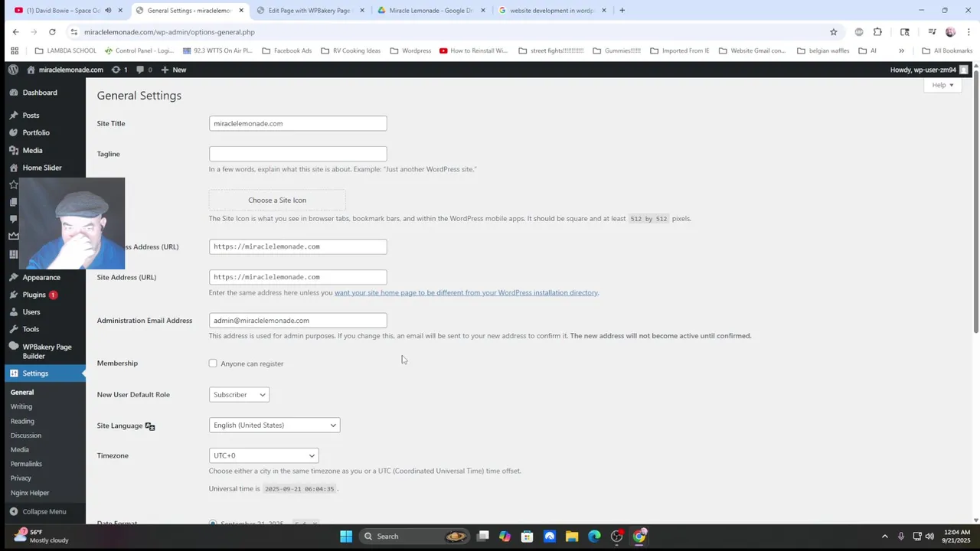This screenshot has width=980, height=551.
Task: Reload the current page
Action: pyautogui.click(x=52, y=32)
